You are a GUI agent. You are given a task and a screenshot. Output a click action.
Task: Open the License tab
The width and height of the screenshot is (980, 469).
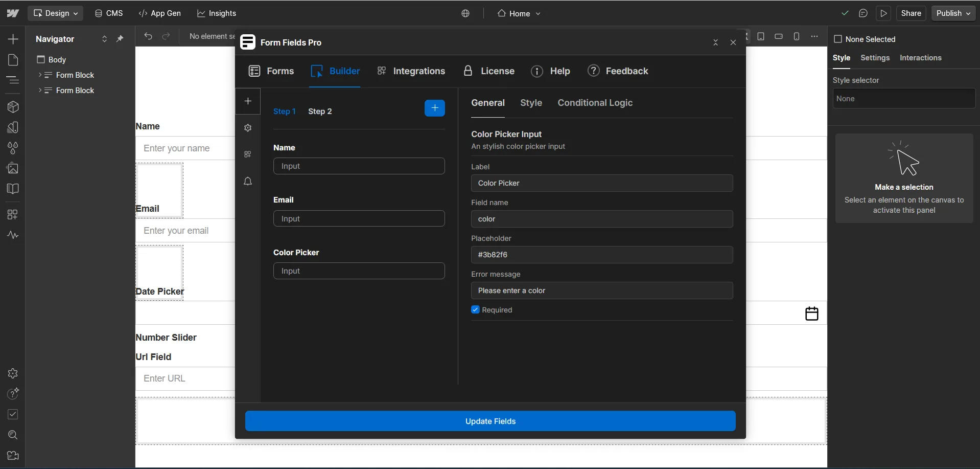pyautogui.click(x=488, y=71)
